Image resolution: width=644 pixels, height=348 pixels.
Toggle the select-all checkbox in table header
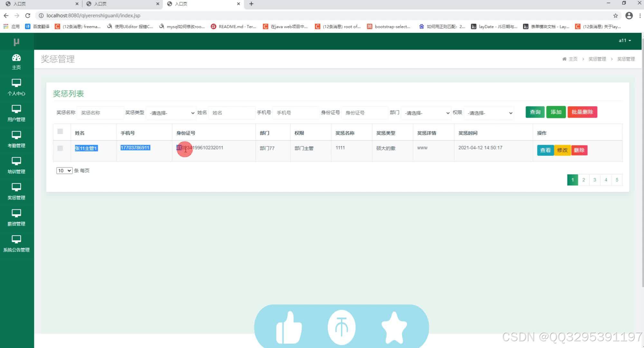(60, 131)
